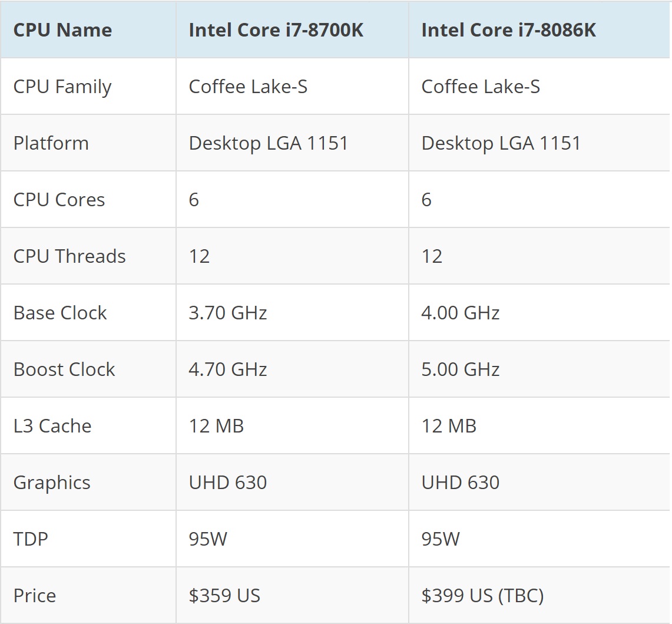Select the 5.00 GHz boost clock value
Screen dimensions: 672x624
461,369
